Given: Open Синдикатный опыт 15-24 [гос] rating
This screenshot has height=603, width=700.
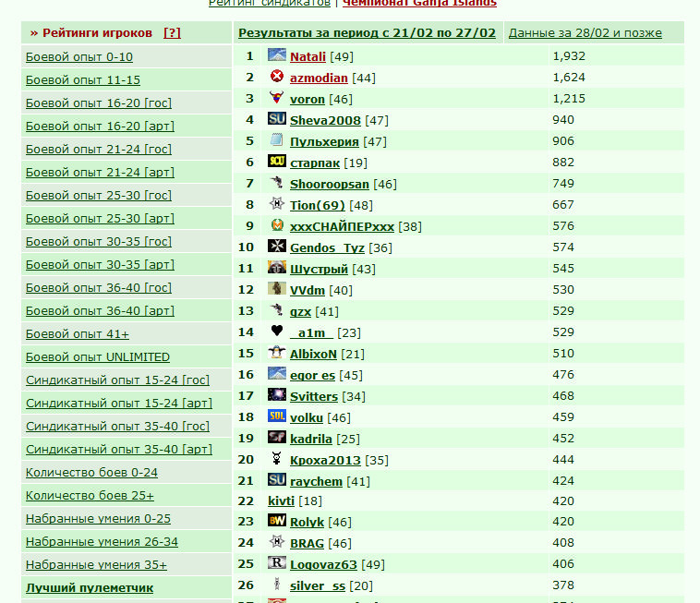Looking at the screenshot, I should point(117,380).
